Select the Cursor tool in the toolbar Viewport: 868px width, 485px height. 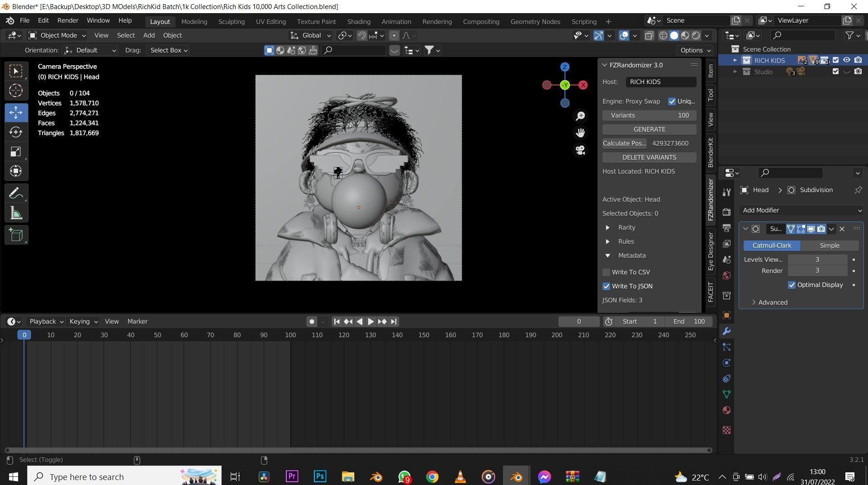[16, 90]
